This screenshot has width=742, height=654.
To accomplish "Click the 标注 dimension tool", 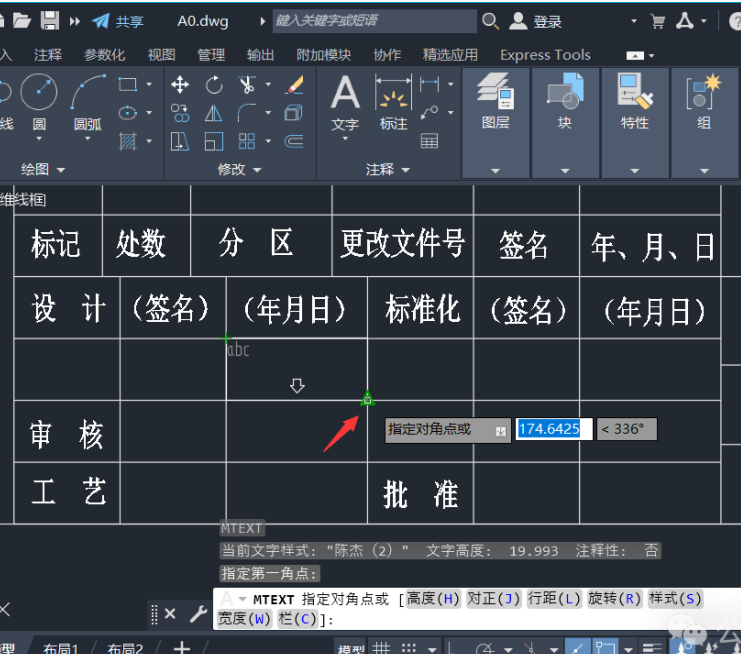I will point(393,103).
